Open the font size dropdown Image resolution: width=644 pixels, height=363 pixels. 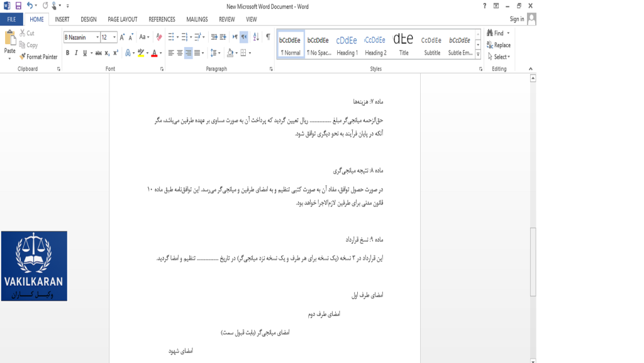(x=114, y=37)
